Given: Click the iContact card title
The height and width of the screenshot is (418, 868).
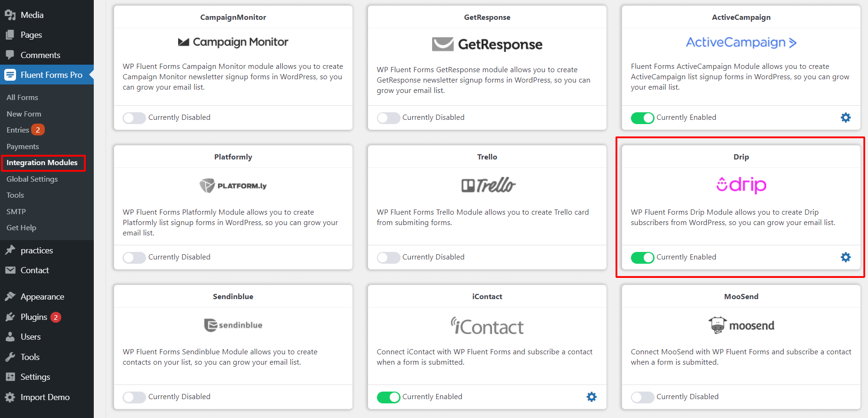Looking at the screenshot, I should (x=487, y=296).
